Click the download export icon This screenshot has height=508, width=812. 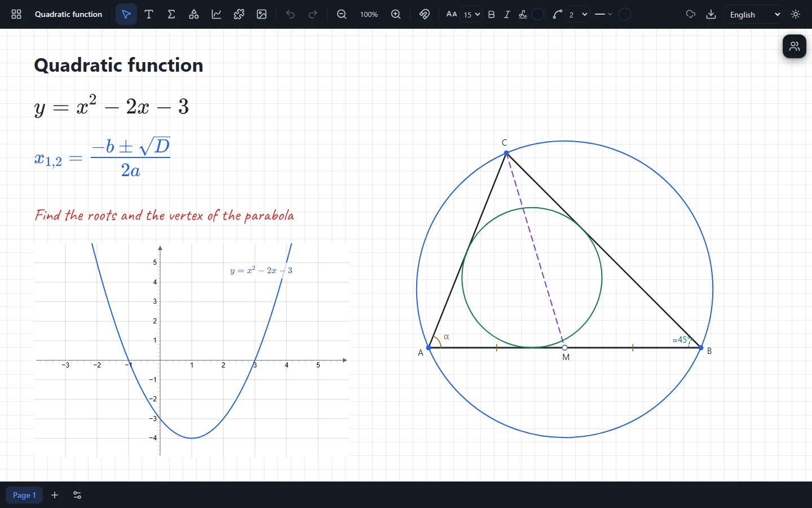tap(711, 14)
